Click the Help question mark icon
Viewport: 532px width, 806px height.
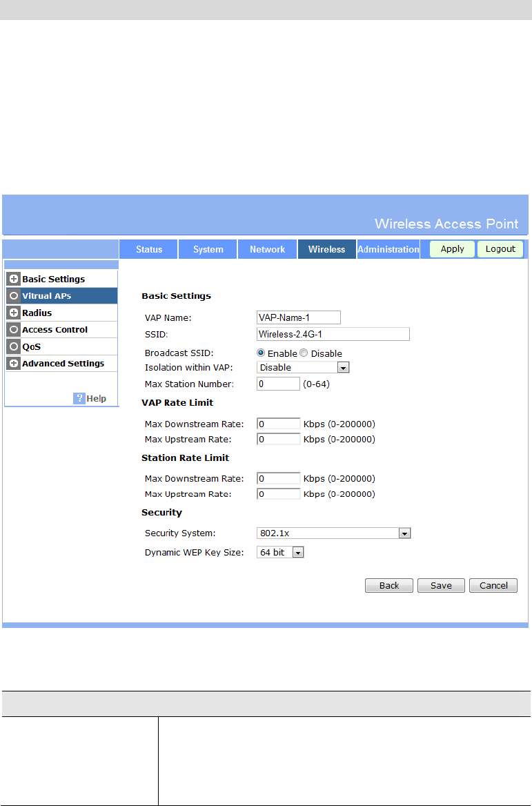79,398
